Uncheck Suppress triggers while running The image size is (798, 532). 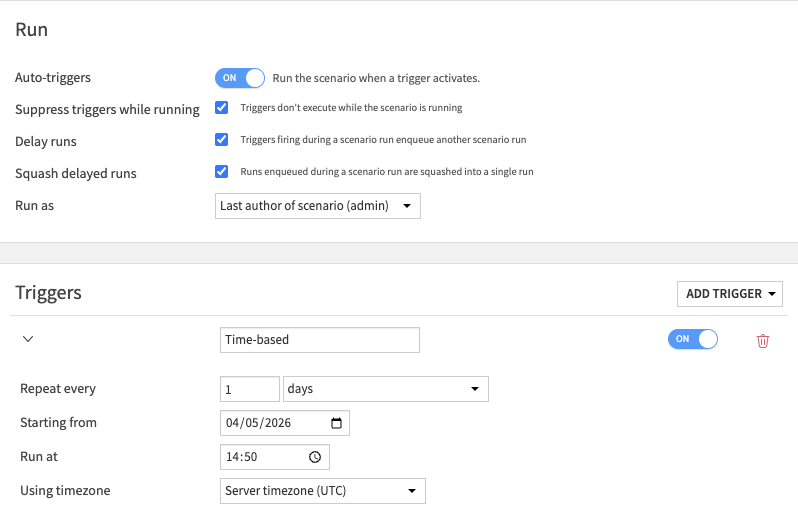click(x=221, y=107)
